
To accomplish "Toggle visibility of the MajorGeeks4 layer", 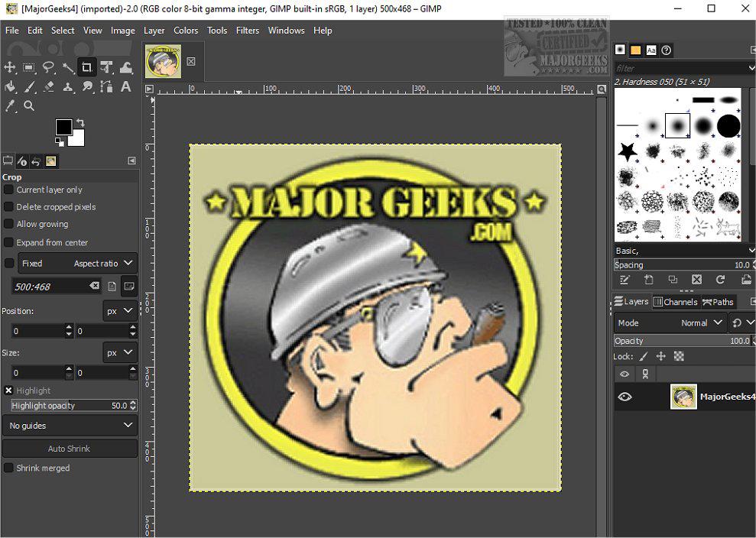I will [x=625, y=397].
